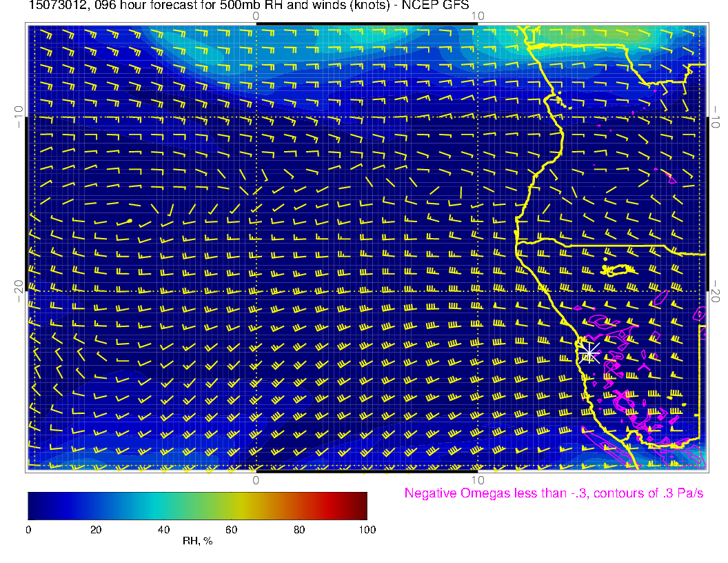
Task: Click the RH, % colorbar label
Action: coord(197,542)
